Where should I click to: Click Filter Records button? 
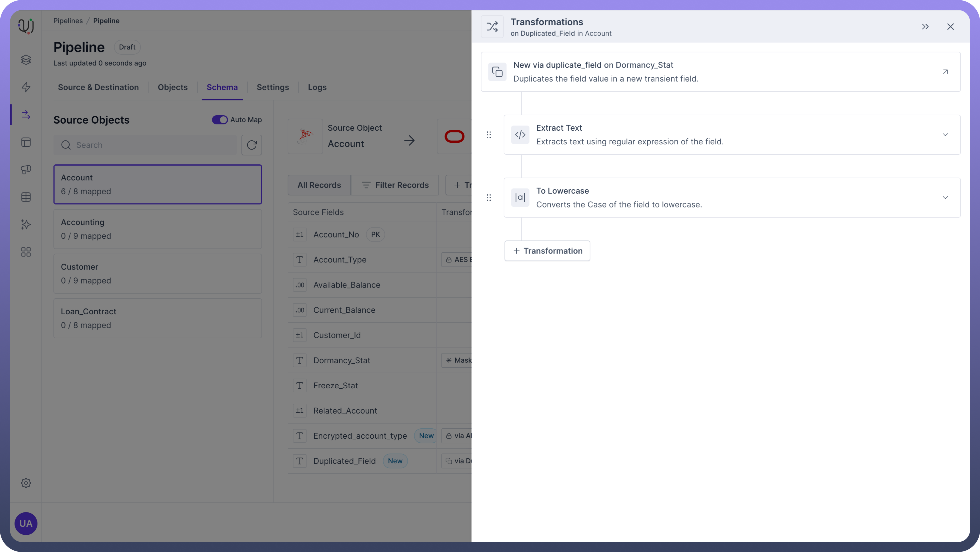pos(394,185)
